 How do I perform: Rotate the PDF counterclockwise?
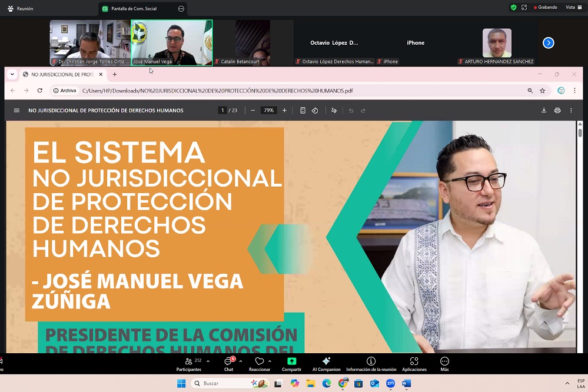(x=315, y=111)
